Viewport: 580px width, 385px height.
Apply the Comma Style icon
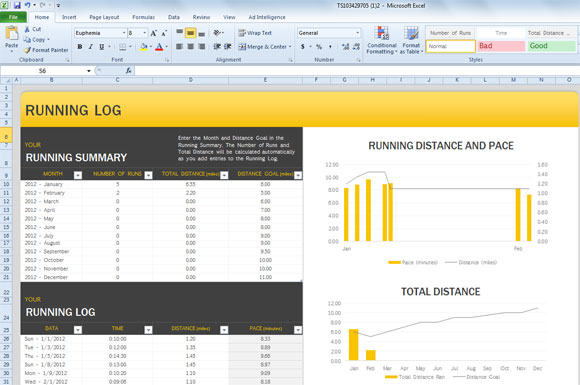tap(330, 47)
